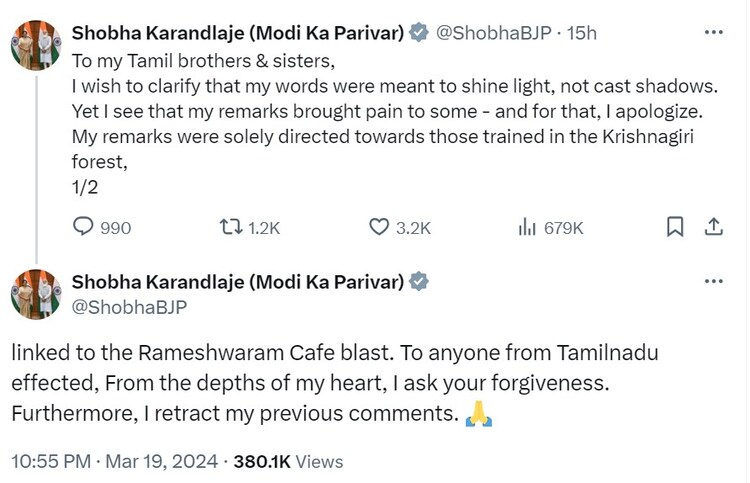The height and width of the screenshot is (483, 750).
Task: Open three-dot menu of the first tweet
Action: click(713, 32)
